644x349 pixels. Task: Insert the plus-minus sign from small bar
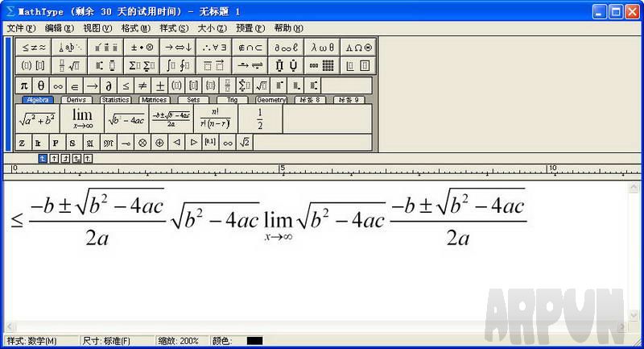click(x=159, y=85)
